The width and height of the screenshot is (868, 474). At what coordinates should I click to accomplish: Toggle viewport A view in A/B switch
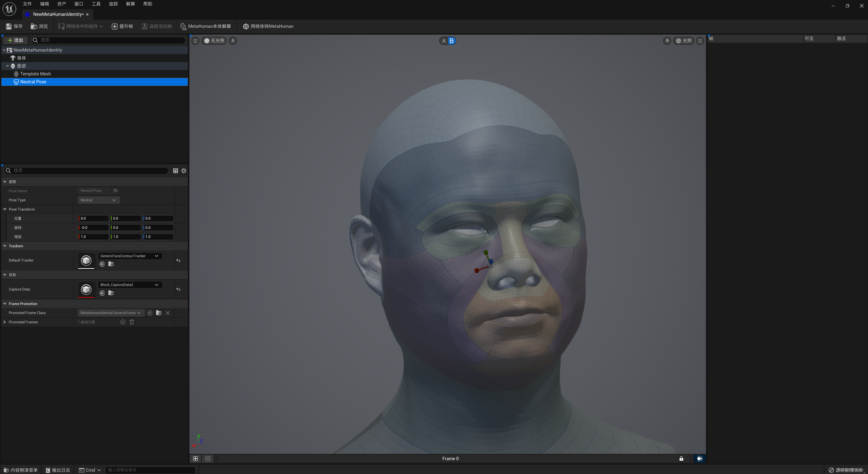[444, 41]
